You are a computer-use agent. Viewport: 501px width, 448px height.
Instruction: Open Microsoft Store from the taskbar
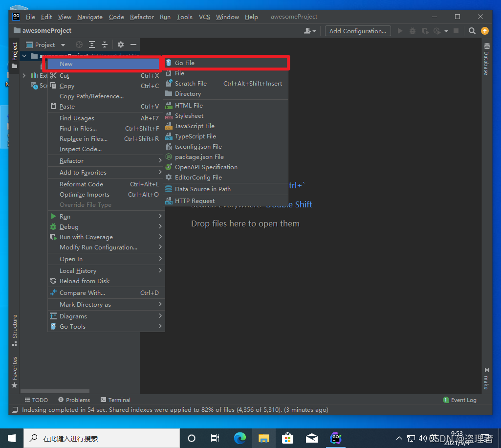(x=287, y=438)
